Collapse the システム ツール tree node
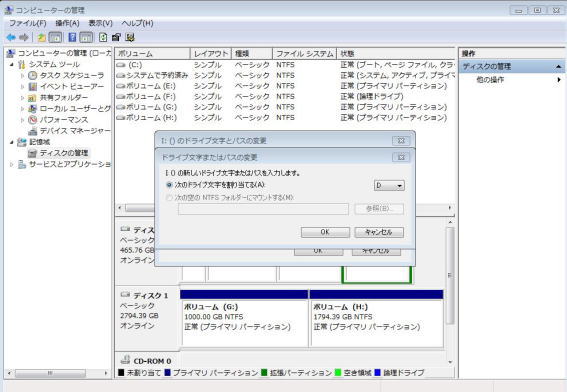The width and height of the screenshot is (567, 392). 12,65
